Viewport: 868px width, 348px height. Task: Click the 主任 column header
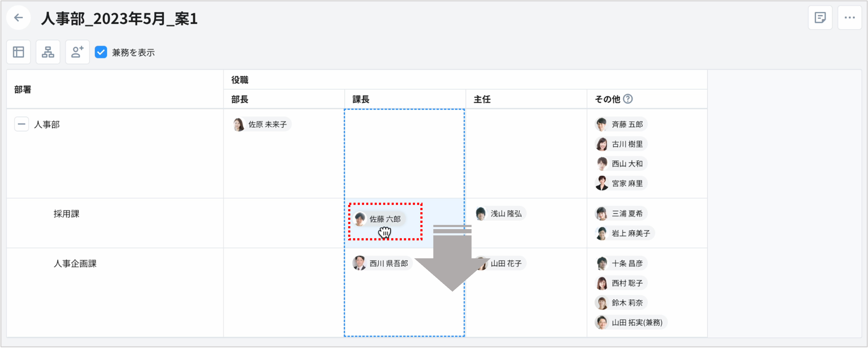coord(482,99)
